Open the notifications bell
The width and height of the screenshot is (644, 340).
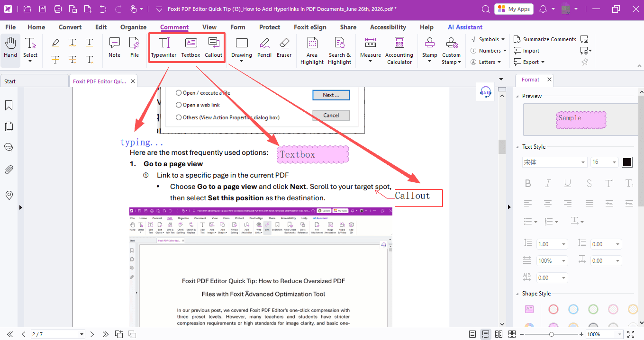coord(543,9)
